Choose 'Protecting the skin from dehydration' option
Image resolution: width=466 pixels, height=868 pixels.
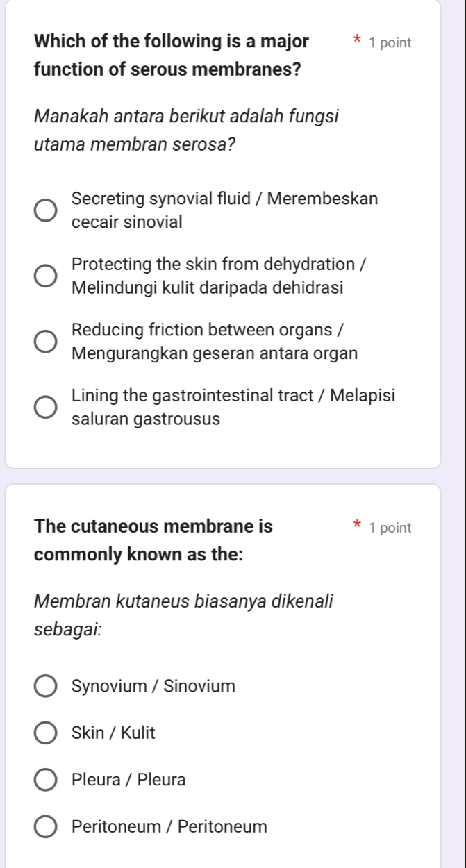[x=47, y=276]
